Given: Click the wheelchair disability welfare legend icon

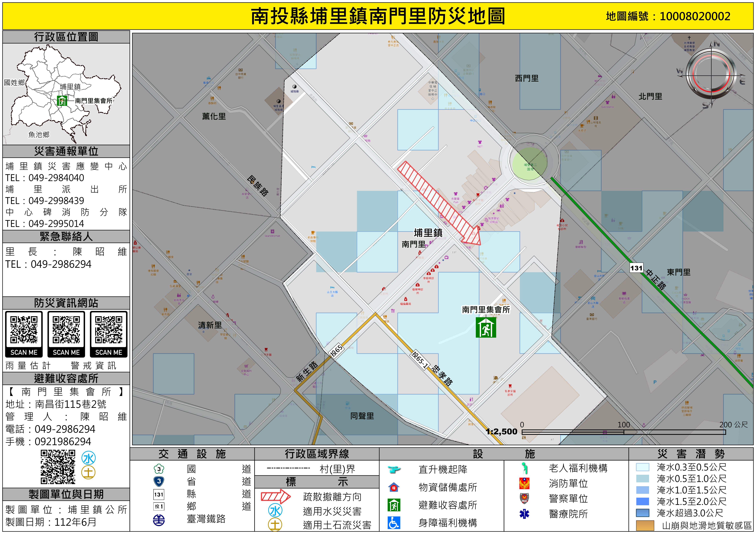Looking at the screenshot, I should [x=394, y=523].
